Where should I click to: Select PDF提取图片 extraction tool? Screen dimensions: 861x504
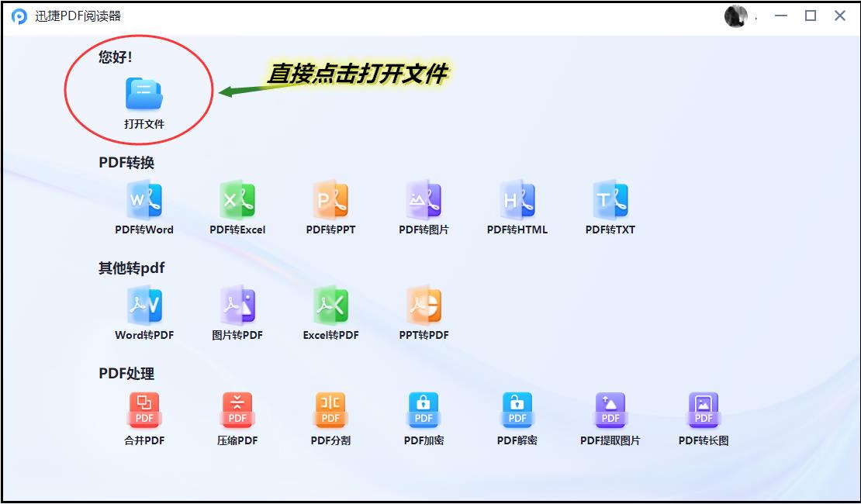610,410
